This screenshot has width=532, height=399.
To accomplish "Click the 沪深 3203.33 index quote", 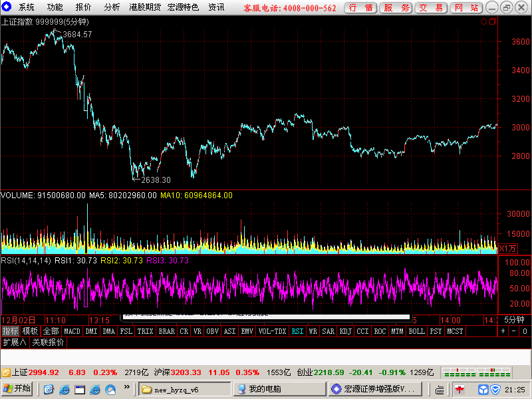I will [x=178, y=372].
